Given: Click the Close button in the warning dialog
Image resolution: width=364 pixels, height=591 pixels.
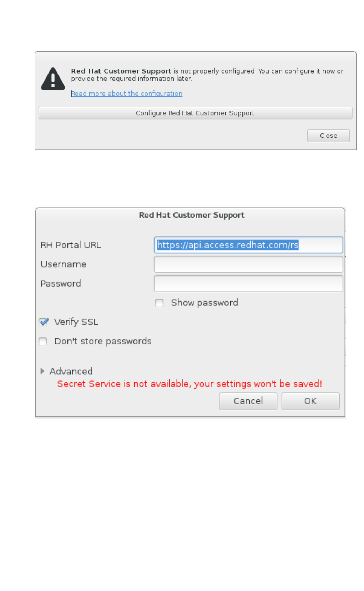Looking at the screenshot, I should pos(328,136).
